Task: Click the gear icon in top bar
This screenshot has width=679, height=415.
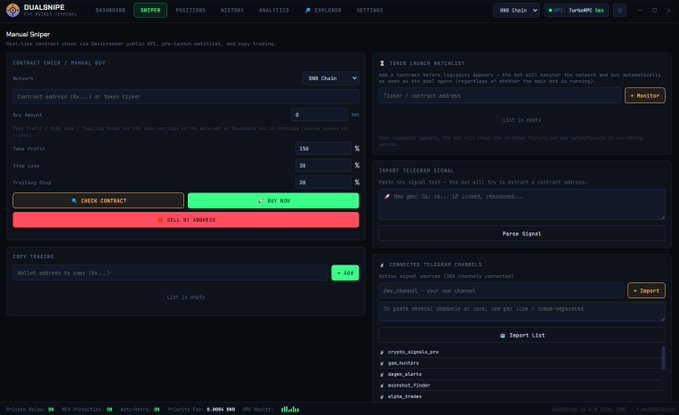Action: click(x=620, y=10)
